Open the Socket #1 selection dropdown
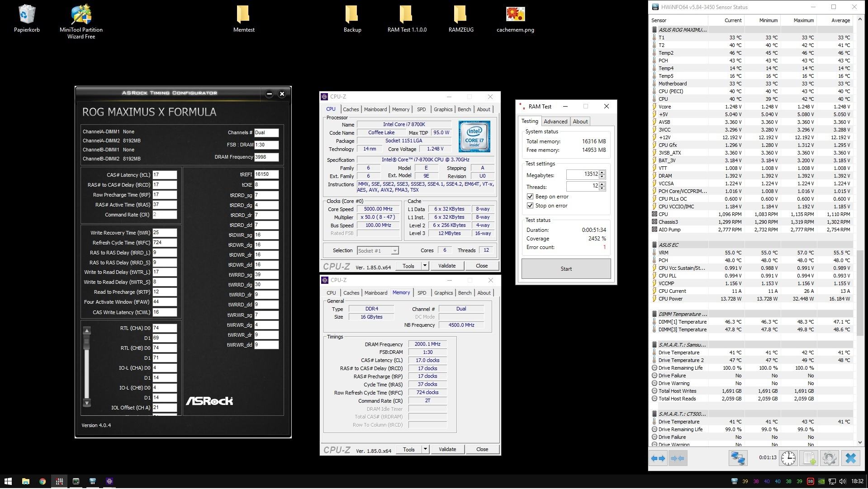 [x=377, y=250]
